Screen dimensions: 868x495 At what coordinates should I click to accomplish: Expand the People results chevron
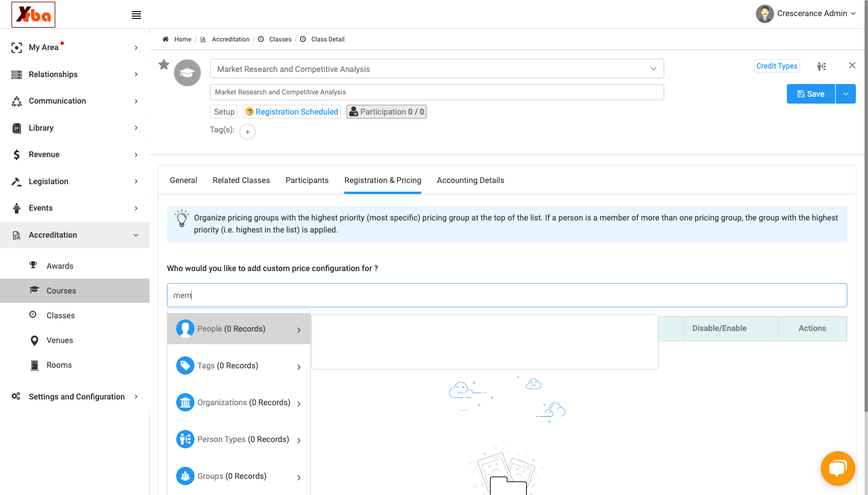[299, 330]
